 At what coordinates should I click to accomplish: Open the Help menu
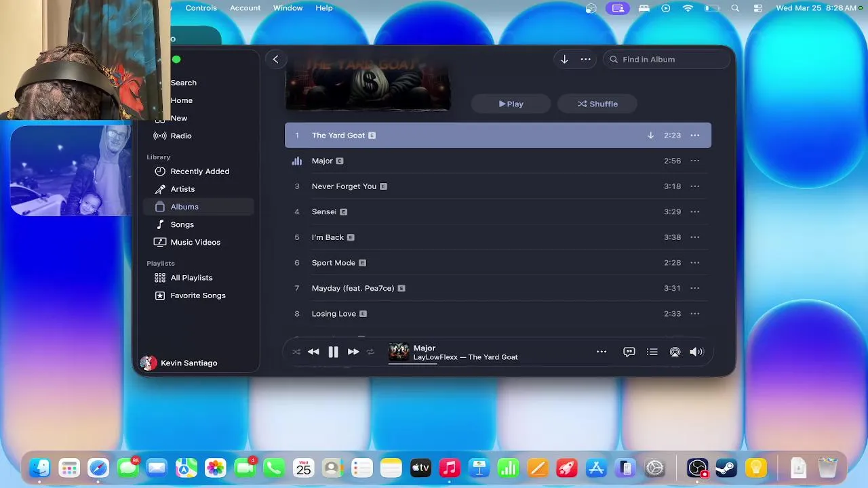tap(324, 8)
